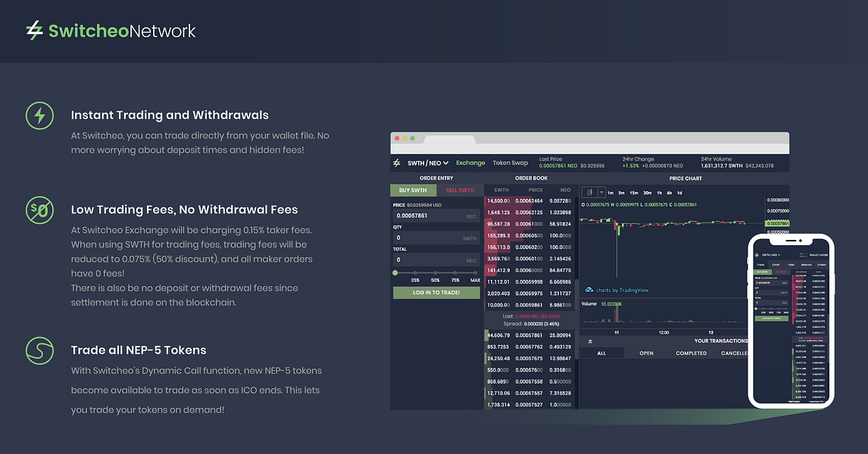
Task: Click the sell order at price 0.00059998
Action: 529,282
